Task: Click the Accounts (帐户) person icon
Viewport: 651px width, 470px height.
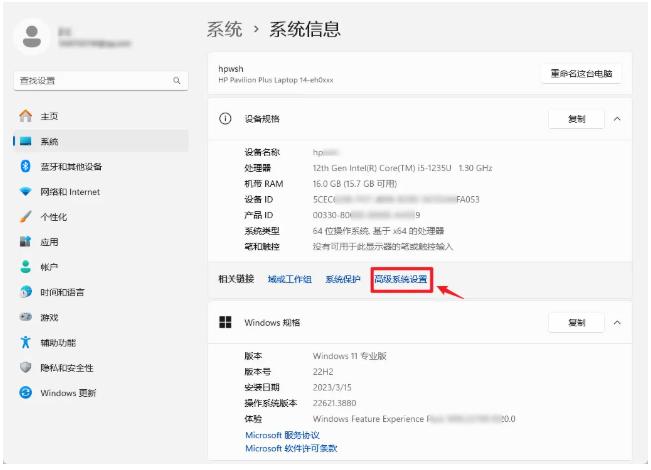Action: 26,267
